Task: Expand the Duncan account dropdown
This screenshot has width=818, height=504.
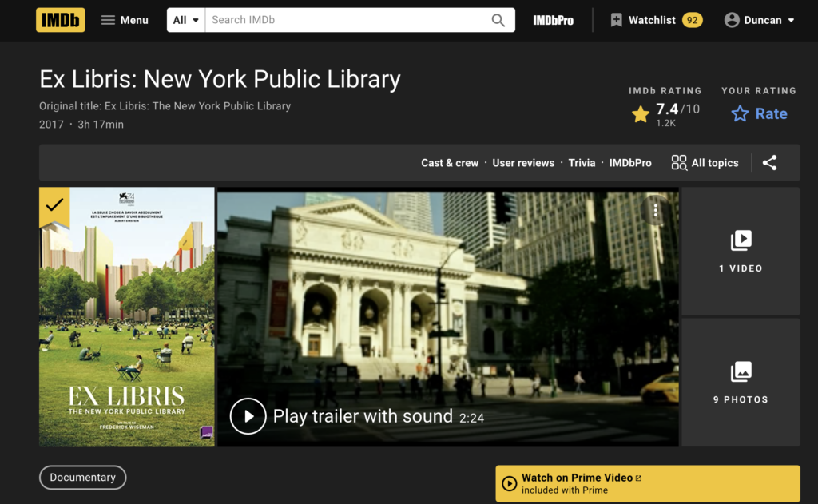Action: tap(759, 20)
